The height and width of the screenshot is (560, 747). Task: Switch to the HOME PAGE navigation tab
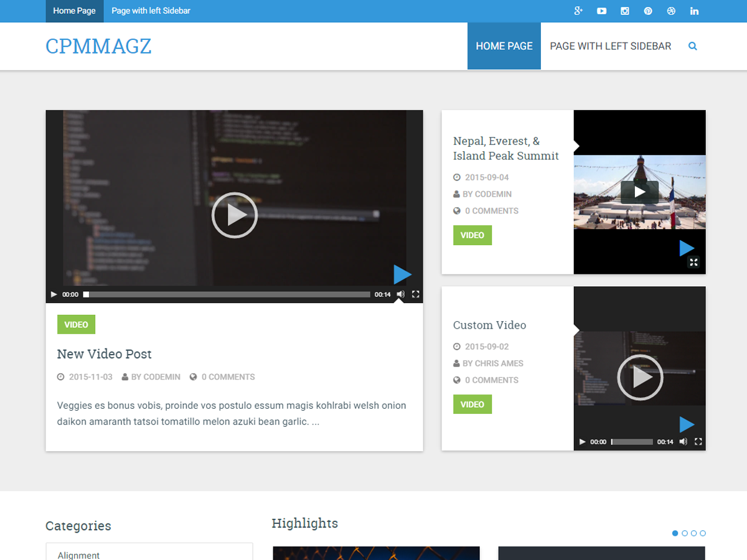(504, 45)
